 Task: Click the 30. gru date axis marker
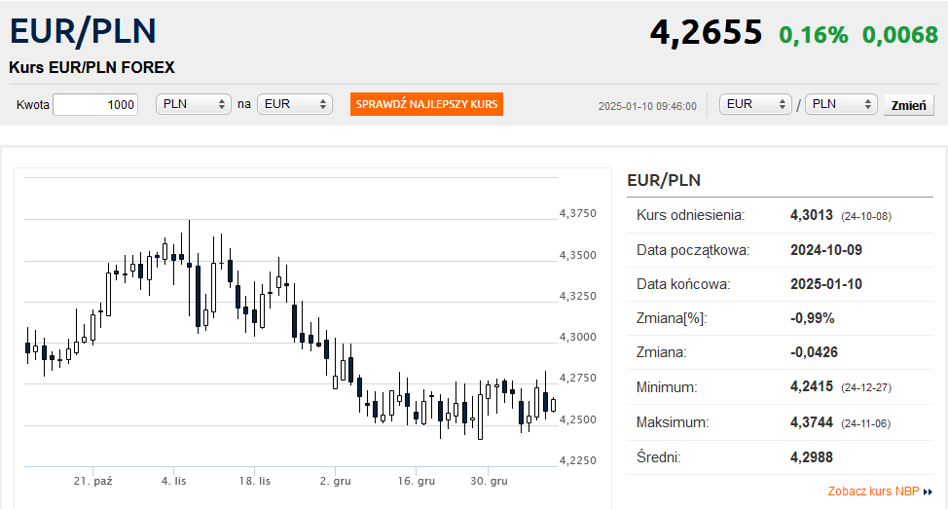coord(489,481)
